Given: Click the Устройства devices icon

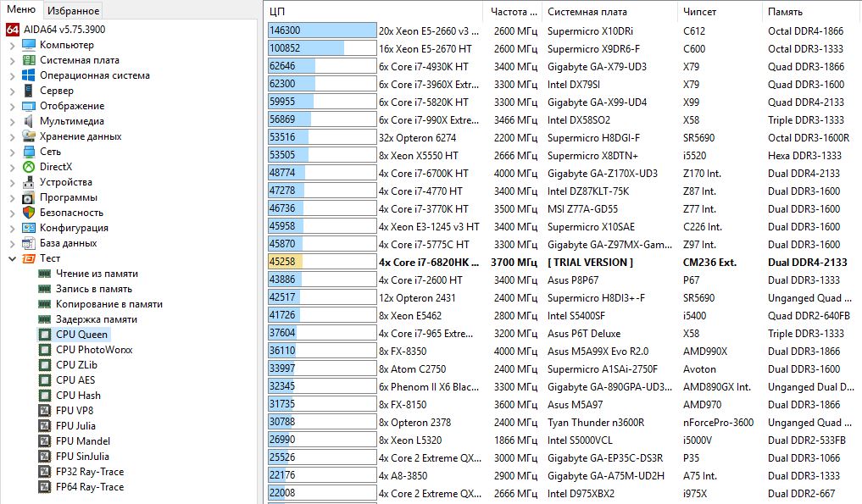Looking at the screenshot, I should (29, 182).
